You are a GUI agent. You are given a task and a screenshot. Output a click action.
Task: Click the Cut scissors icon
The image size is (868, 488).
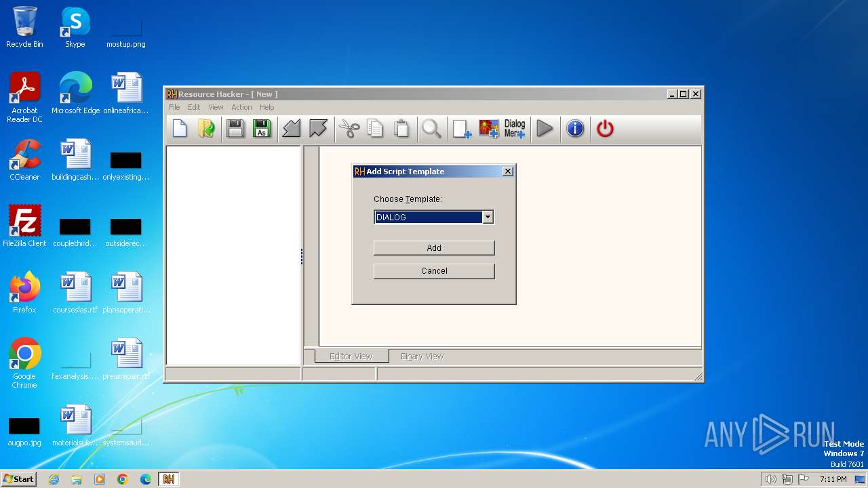(349, 128)
